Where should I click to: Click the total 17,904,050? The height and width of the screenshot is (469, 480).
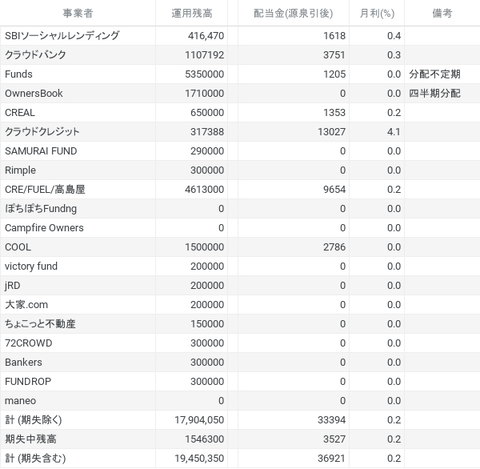(199, 420)
